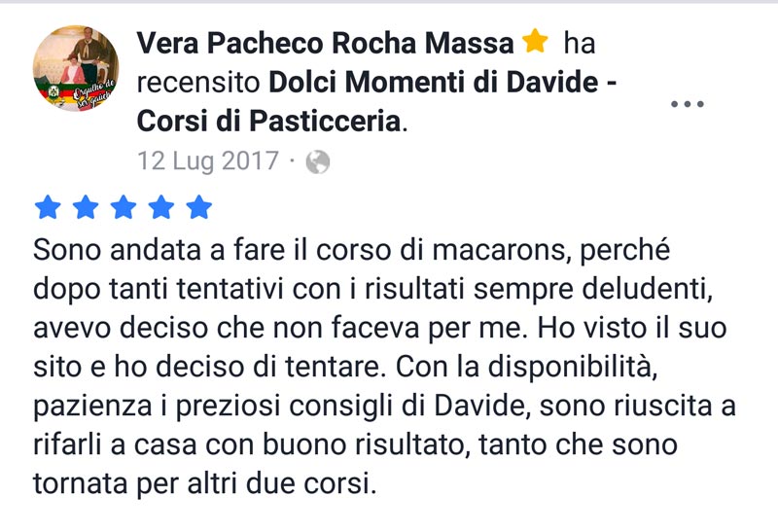Click the second blue rating star

click(x=86, y=207)
